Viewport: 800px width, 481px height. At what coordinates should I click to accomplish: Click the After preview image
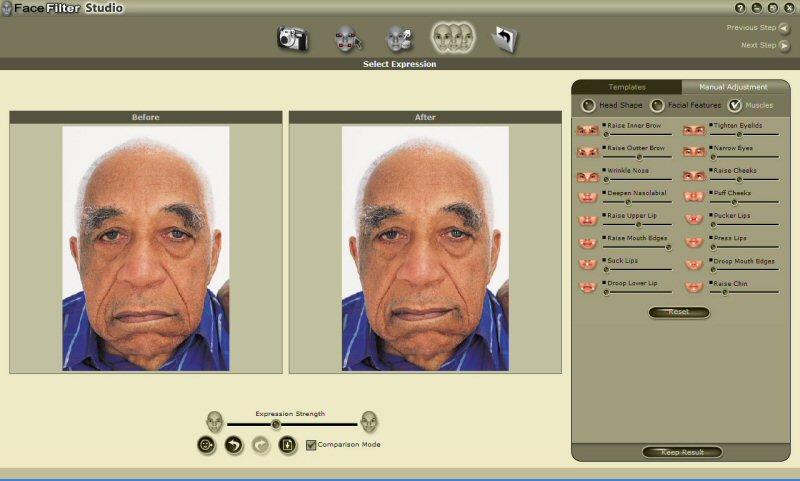coord(425,248)
